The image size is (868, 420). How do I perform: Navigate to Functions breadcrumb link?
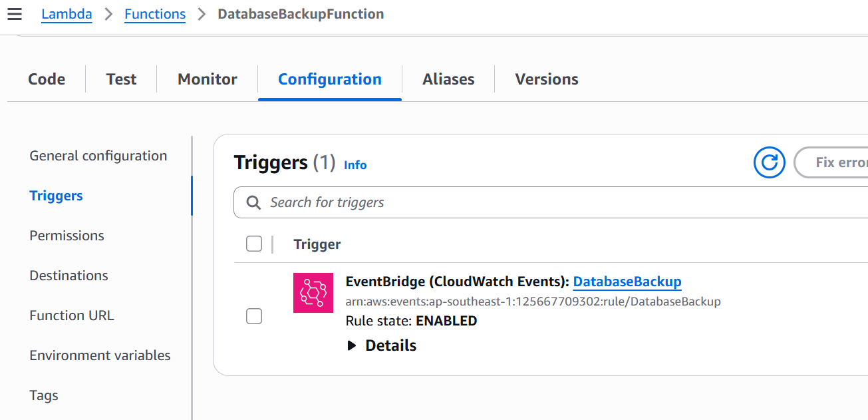tap(155, 14)
